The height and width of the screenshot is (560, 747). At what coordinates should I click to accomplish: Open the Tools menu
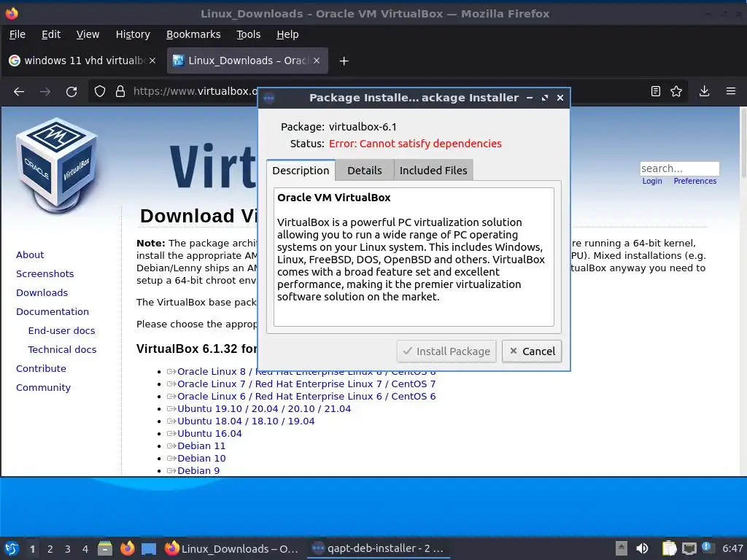point(248,34)
